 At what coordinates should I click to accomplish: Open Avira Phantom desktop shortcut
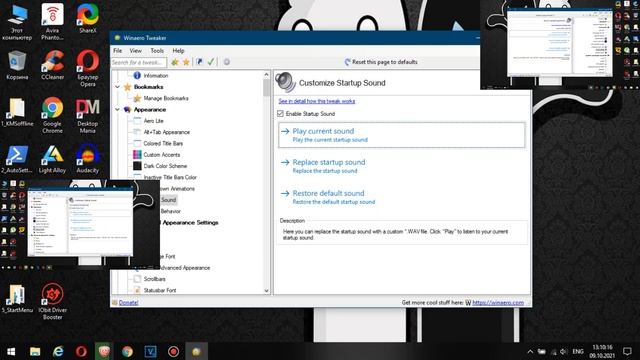52,22
